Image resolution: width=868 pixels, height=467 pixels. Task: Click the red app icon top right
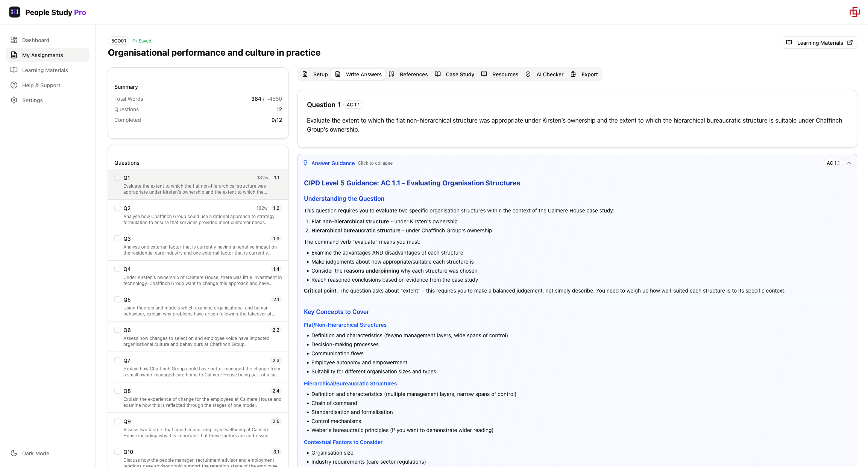click(x=854, y=12)
